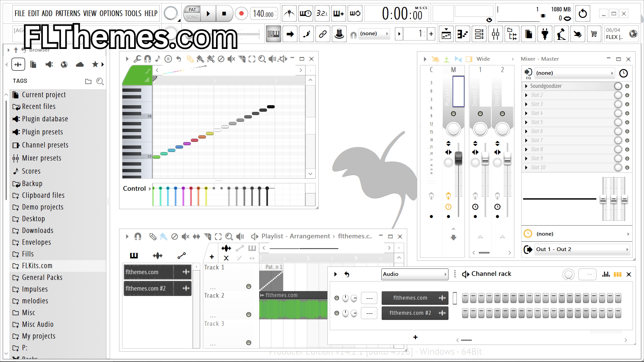Click the search icon beside TAGS
The width and height of the screenshot is (644, 362).
(x=100, y=81)
